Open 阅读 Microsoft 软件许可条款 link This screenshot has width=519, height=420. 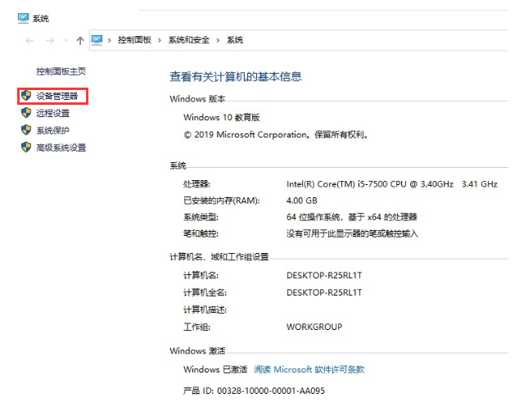pos(309,369)
